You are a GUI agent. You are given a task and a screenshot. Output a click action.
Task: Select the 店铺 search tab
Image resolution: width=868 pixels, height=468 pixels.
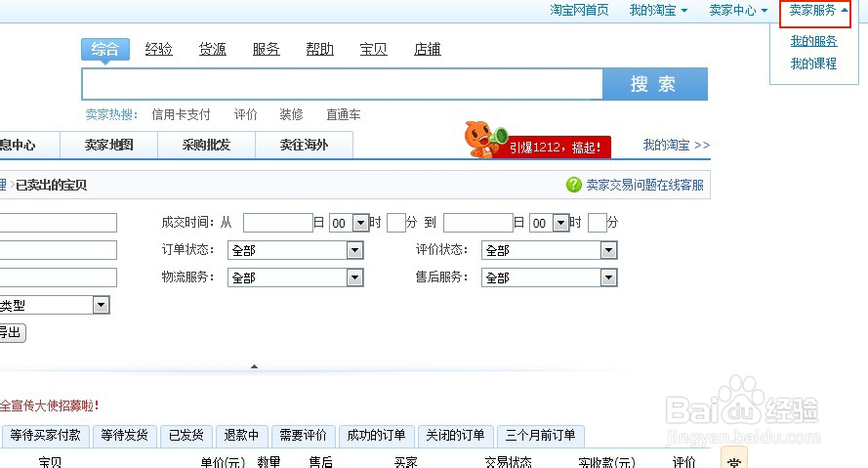(428, 49)
